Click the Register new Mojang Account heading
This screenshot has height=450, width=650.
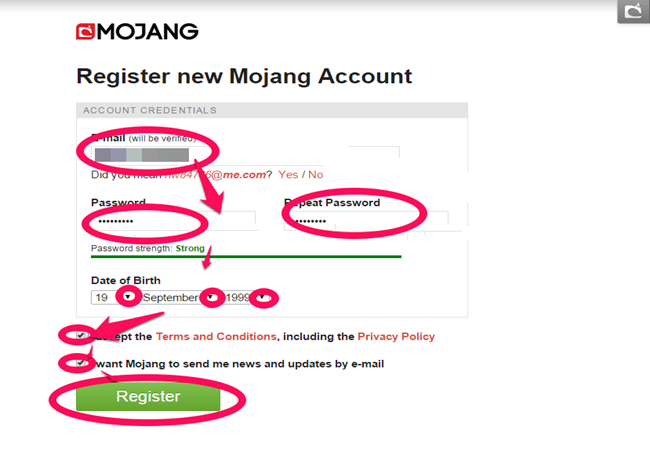click(244, 76)
